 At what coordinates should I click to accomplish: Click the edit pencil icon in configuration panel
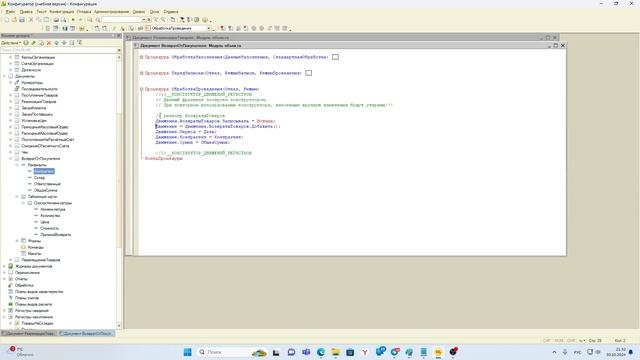[33, 43]
